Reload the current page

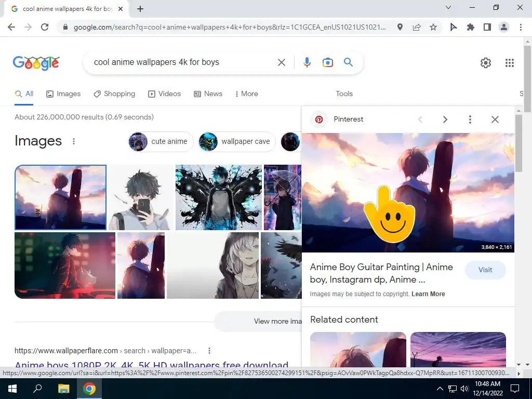coord(45,27)
